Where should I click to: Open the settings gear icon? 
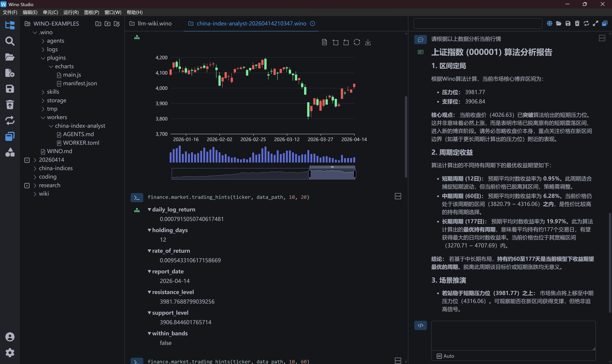point(10,353)
